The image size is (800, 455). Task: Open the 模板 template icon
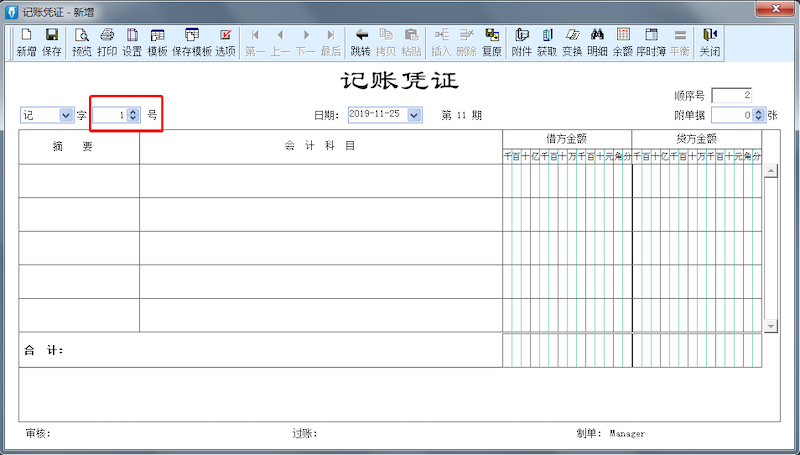157,43
